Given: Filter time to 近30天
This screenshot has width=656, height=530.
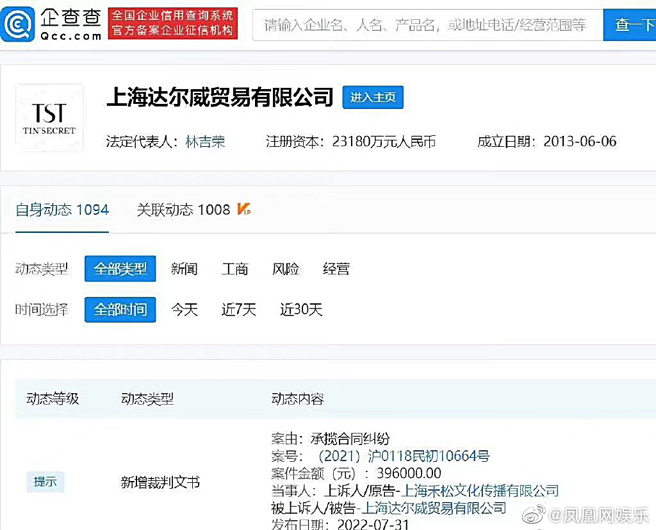Looking at the screenshot, I should pos(301,310).
